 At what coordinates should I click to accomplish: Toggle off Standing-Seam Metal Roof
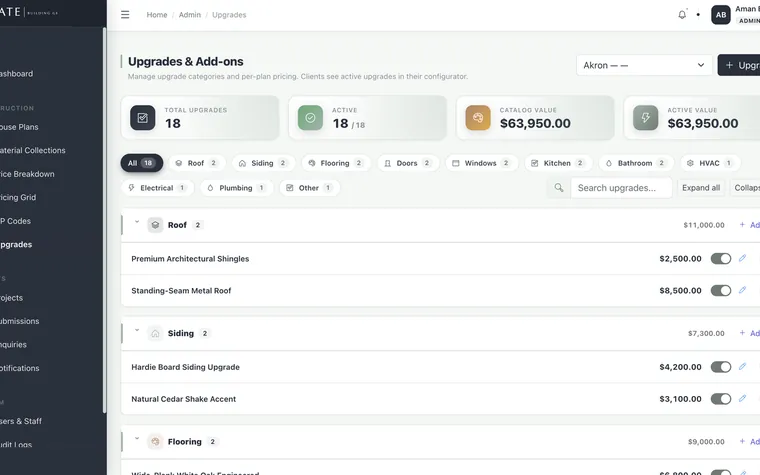point(721,291)
